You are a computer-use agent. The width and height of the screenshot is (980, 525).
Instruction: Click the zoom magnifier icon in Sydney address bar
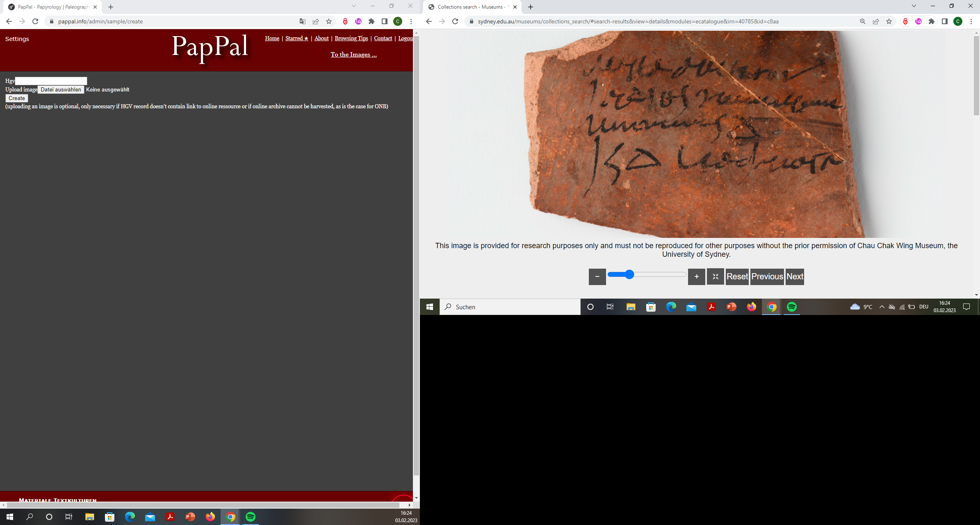[863, 21]
